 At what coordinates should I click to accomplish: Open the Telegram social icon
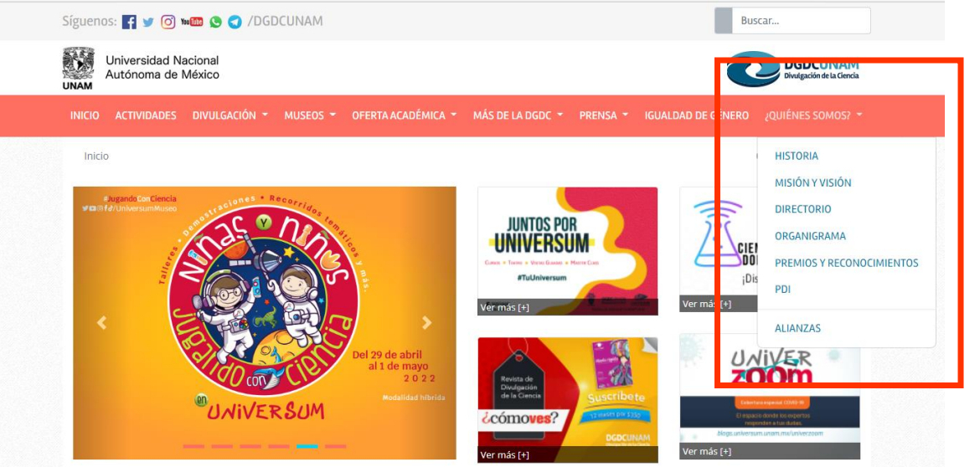pos(235,22)
